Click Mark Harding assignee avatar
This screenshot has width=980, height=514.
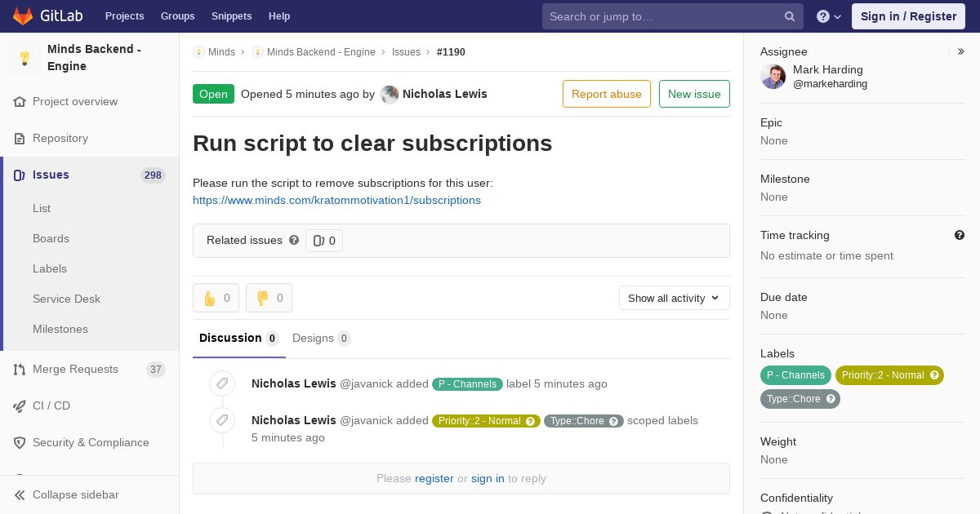click(773, 78)
